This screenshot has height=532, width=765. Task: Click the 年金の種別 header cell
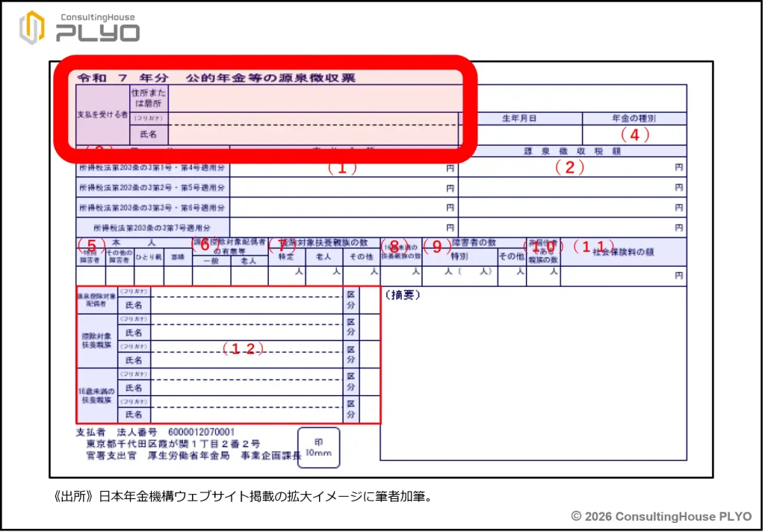pyautogui.click(x=634, y=118)
